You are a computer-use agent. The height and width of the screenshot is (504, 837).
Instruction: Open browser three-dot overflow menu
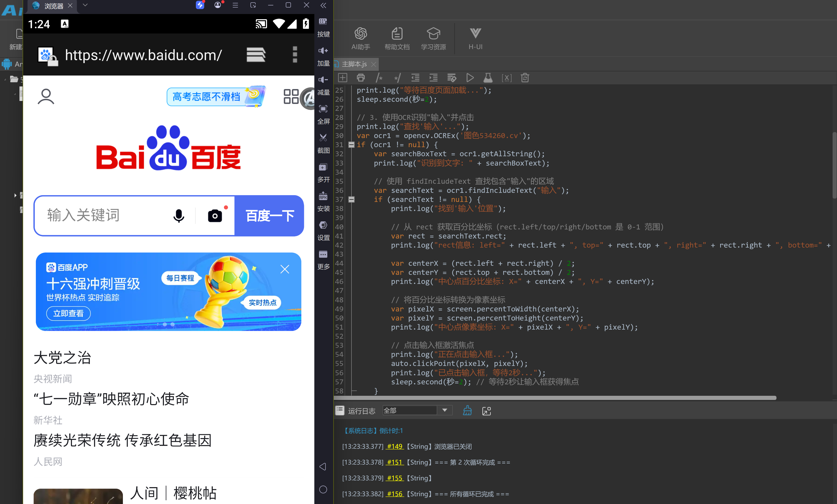295,54
